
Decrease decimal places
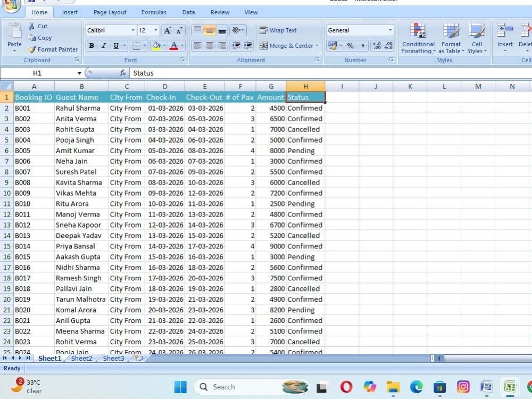coord(388,45)
